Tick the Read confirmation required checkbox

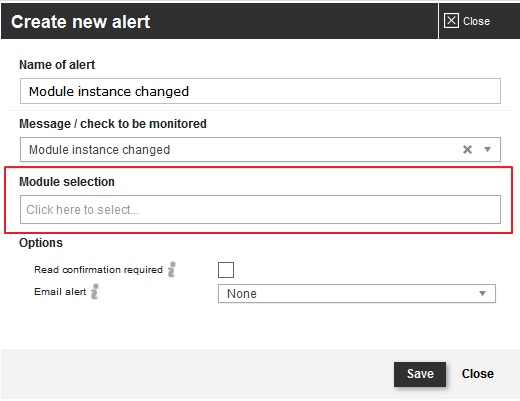click(226, 270)
